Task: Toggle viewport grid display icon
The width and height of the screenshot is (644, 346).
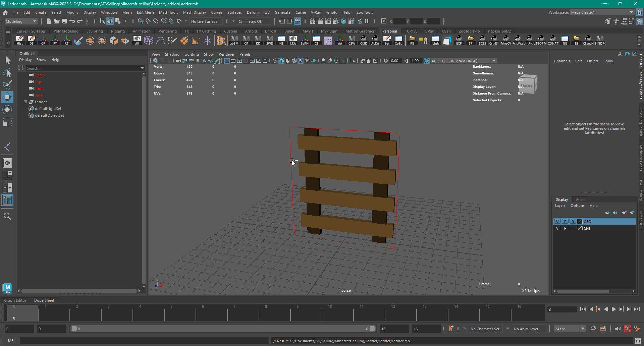Action: click(x=227, y=61)
